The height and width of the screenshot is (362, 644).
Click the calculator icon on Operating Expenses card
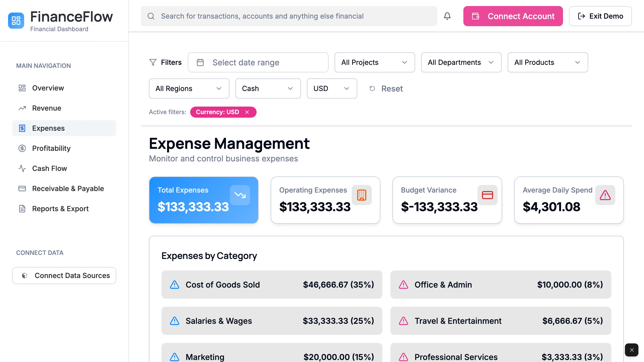[361, 195]
